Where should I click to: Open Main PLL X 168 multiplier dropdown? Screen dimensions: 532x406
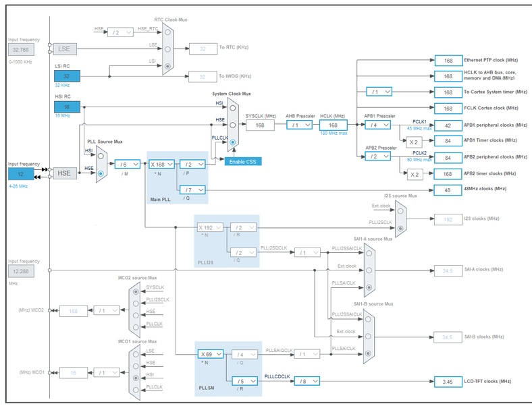(x=161, y=165)
